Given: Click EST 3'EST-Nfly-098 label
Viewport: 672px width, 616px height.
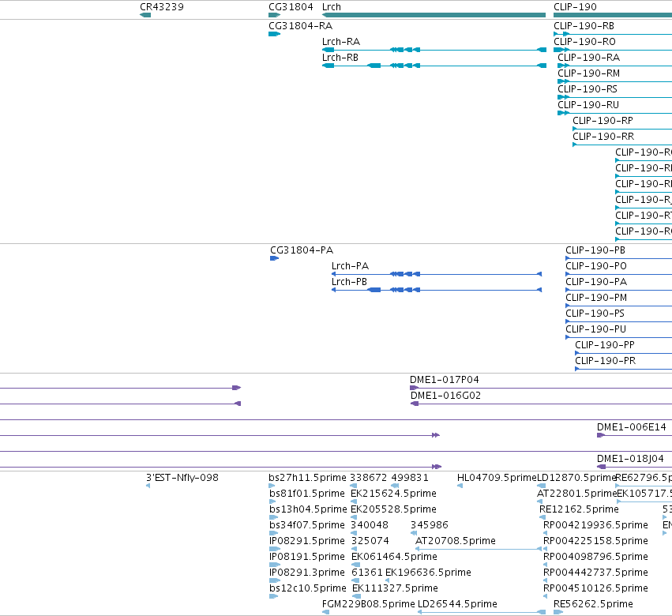Looking at the screenshot, I should click(182, 478).
